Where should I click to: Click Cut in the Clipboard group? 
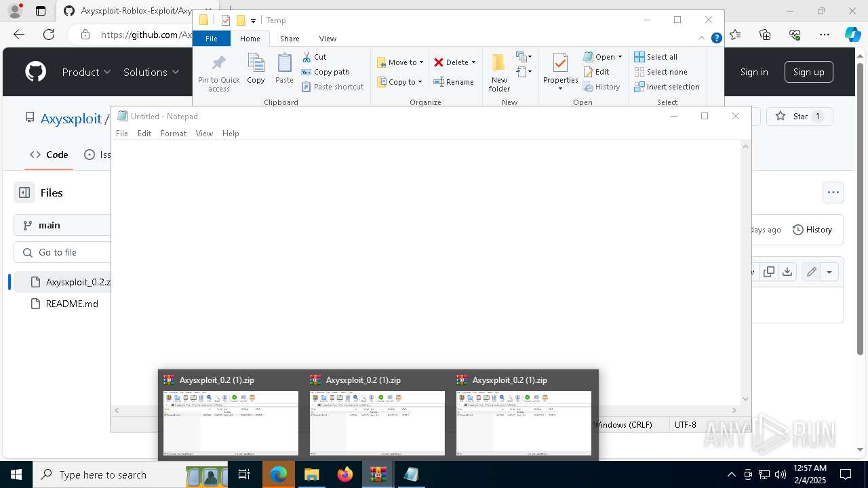point(314,57)
